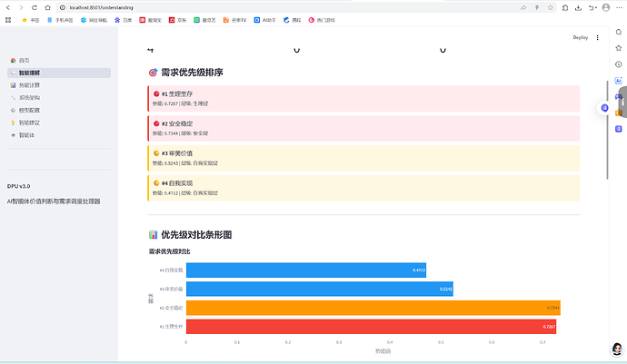Open the browser home page icon
This screenshot has height=364, width=627.
click(47, 7)
